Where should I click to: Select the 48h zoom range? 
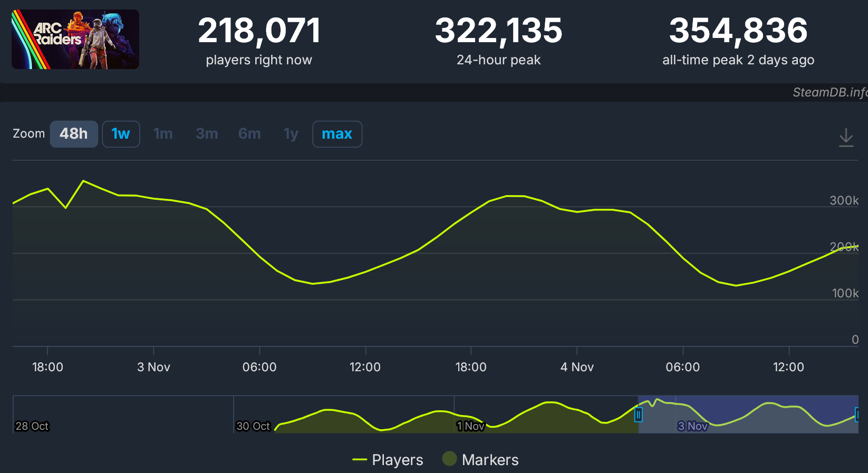click(74, 134)
